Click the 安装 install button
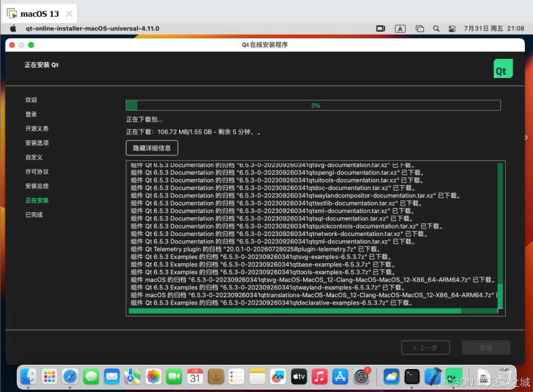 pos(486,347)
